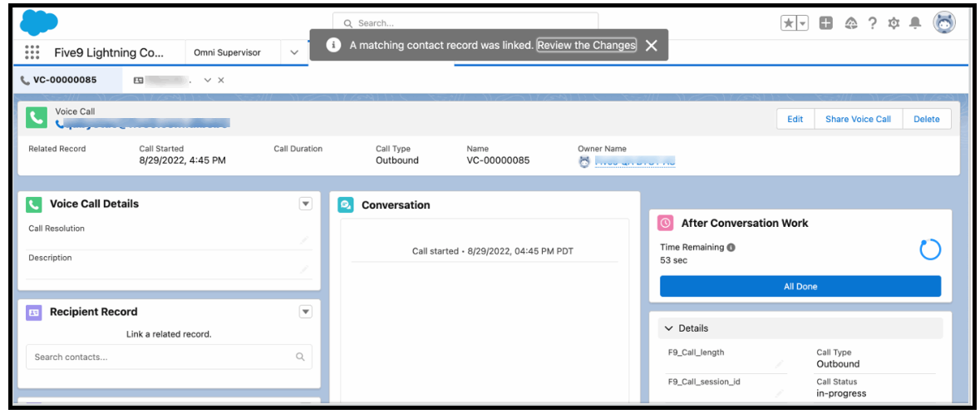Open the Recipient Record dropdown menu

coord(305,312)
